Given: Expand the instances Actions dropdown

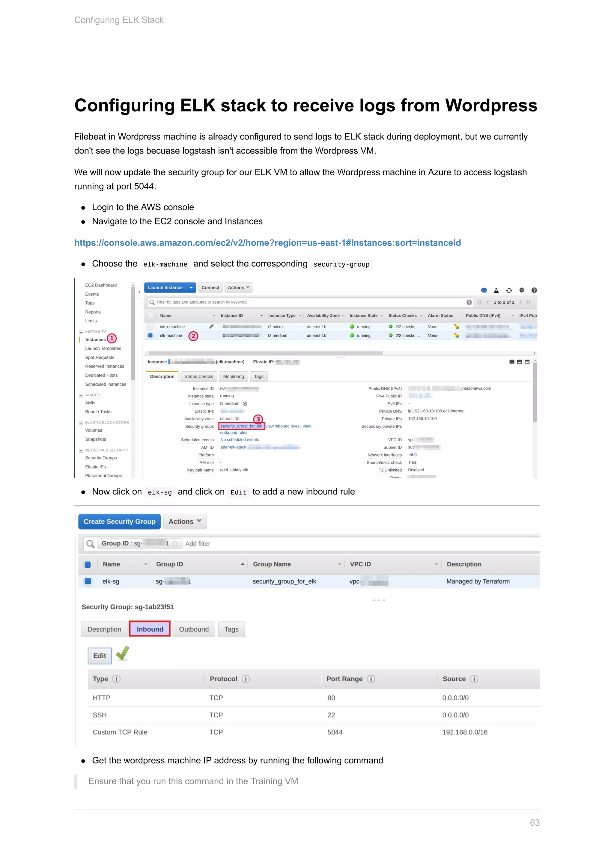Looking at the screenshot, I should [x=238, y=288].
